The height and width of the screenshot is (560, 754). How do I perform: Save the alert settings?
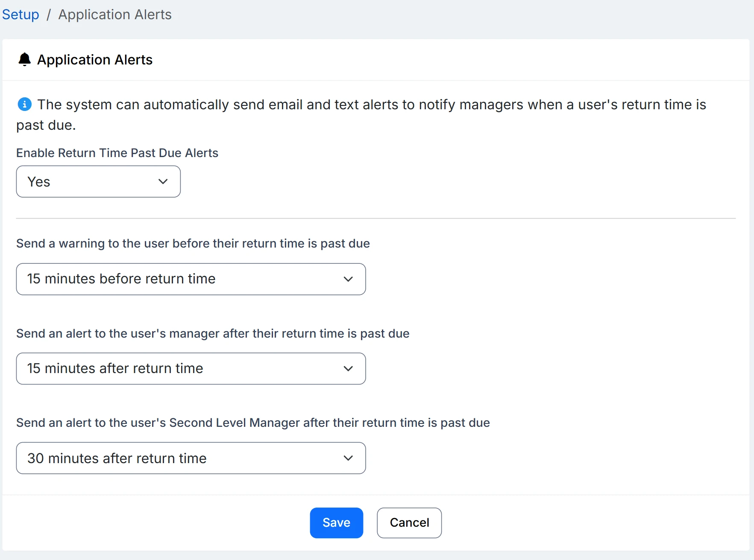point(337,523)
